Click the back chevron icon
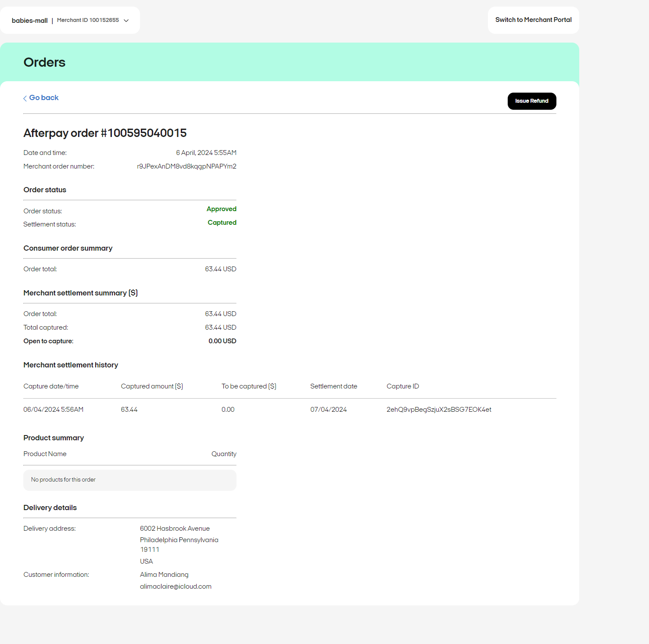The width and height of the screenshot is (649, 644). point(25,98)
